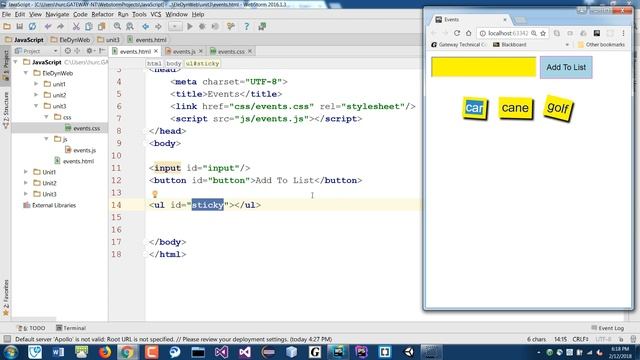Click CRLF line separator in status bar
Screen dimensions: 640x360
click(x=580, y=339)
